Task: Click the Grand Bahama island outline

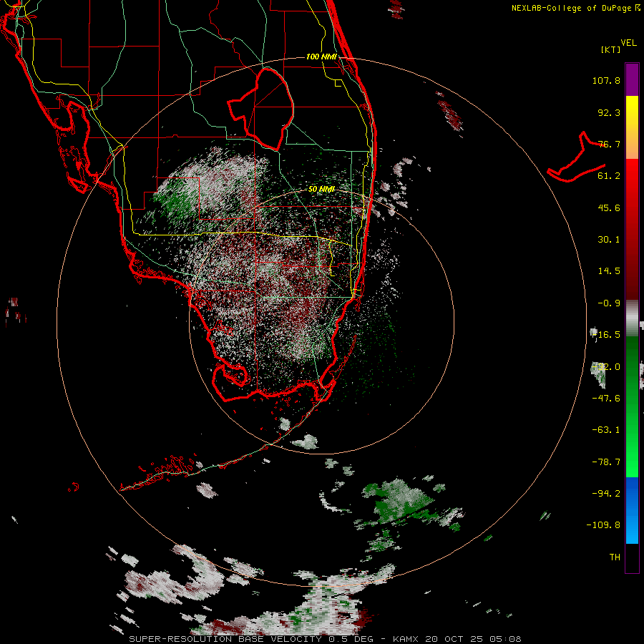Action: click(x=576, y=157)
